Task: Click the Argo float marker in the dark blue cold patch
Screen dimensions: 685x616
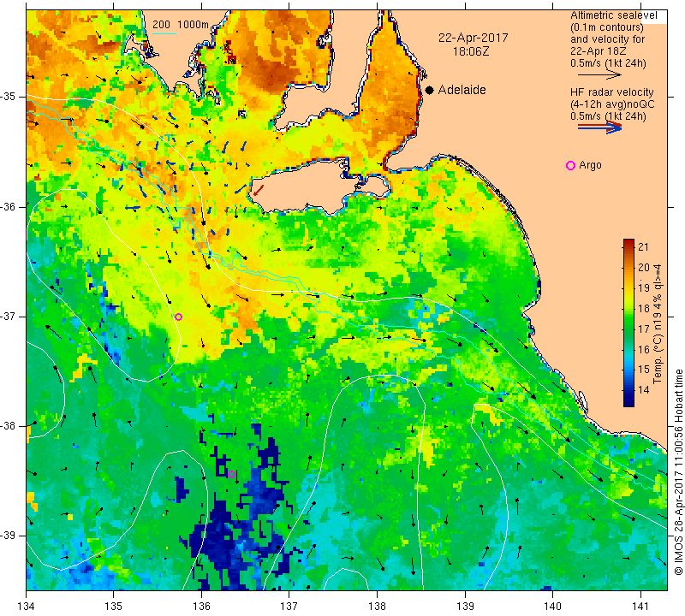Action: point(232,475)
